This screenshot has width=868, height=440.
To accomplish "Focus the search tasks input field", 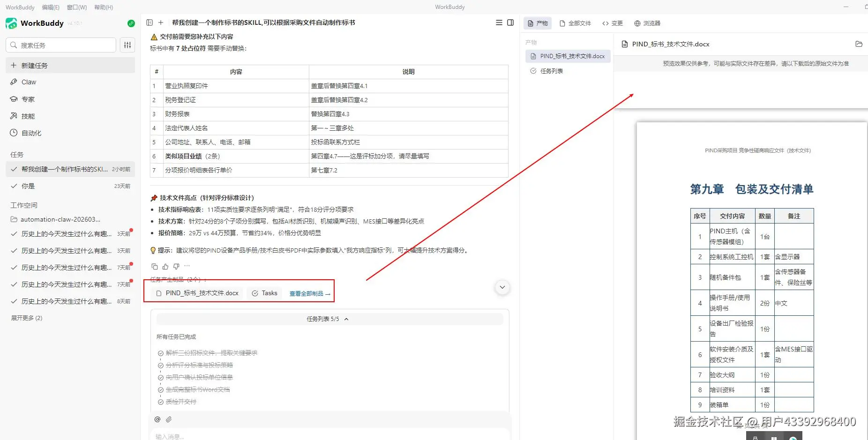I will click(x=61, y=45).
